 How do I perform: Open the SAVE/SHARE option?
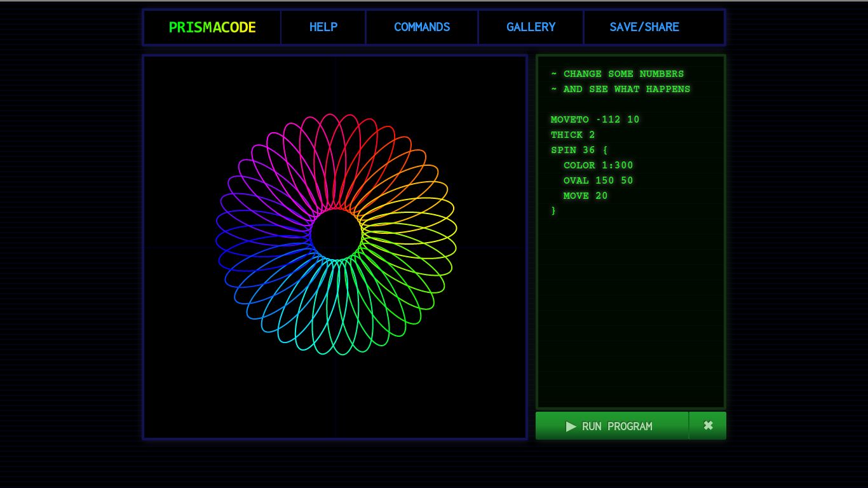point(644,27)
